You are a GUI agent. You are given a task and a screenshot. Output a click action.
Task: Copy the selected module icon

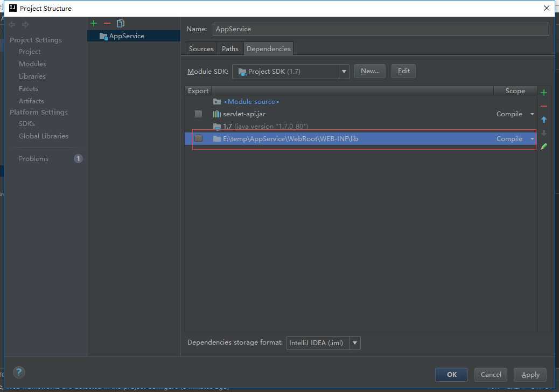121,24
